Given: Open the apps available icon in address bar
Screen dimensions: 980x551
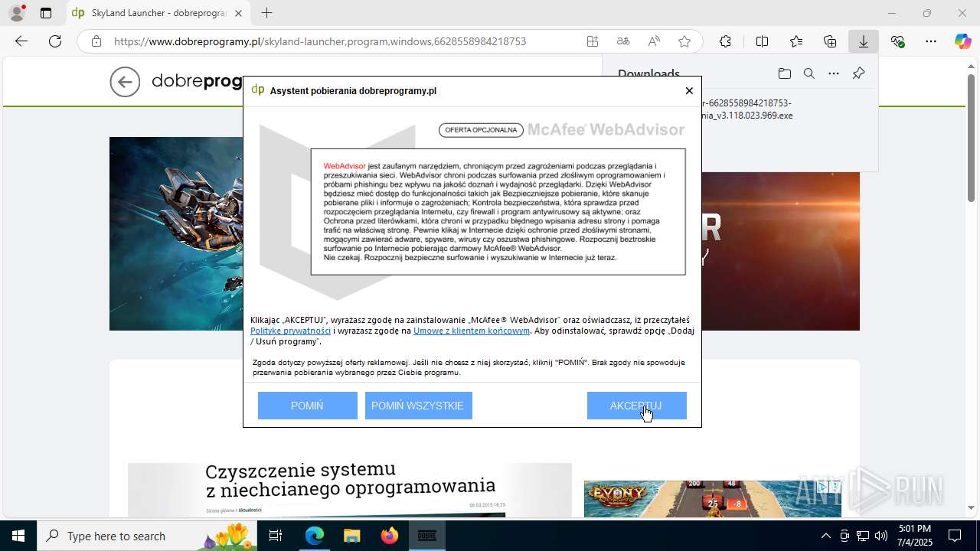Looking at the screenshot, I should coord(593,41).
